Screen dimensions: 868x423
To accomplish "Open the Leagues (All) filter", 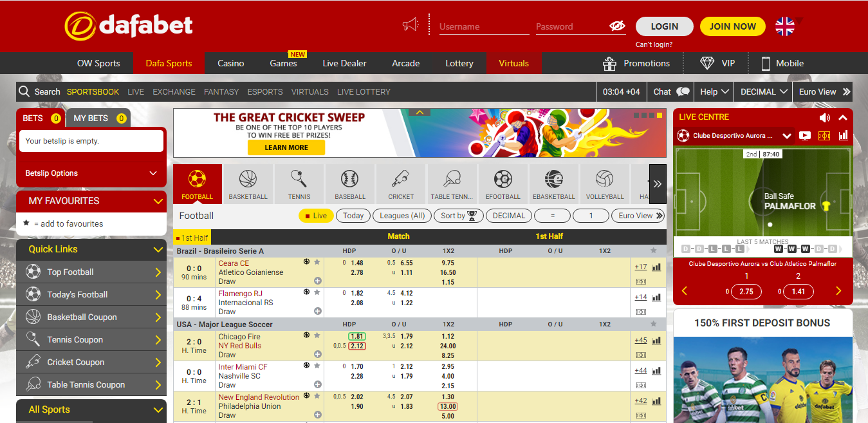I will [x=402, y=216].
